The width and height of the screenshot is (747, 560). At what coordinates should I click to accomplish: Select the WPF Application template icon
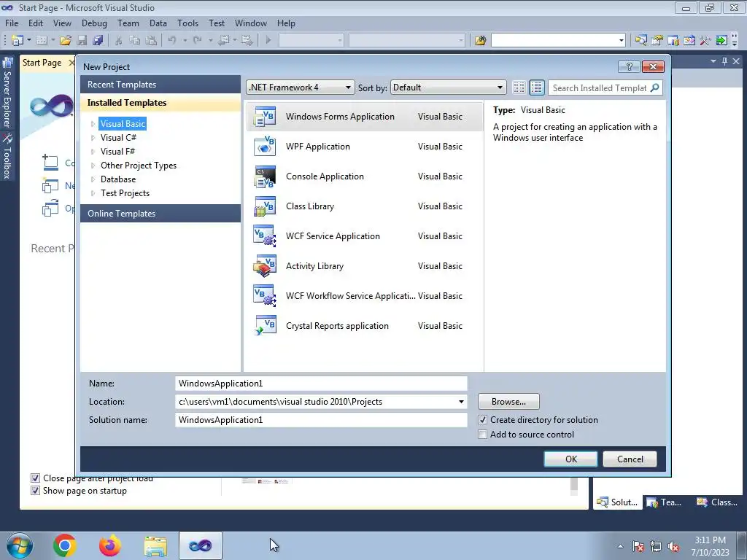tap(265, 146)
